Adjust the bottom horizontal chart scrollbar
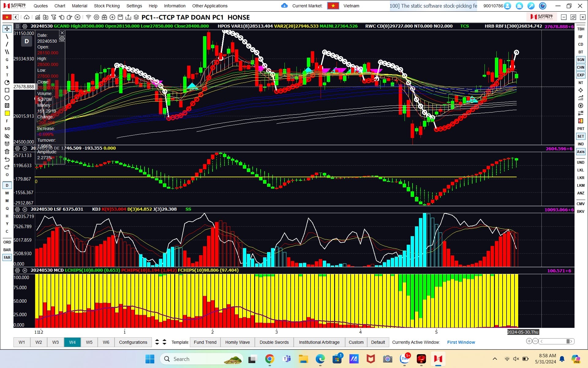The width and height of the screenshot is (588, 368). coord(556,341)
